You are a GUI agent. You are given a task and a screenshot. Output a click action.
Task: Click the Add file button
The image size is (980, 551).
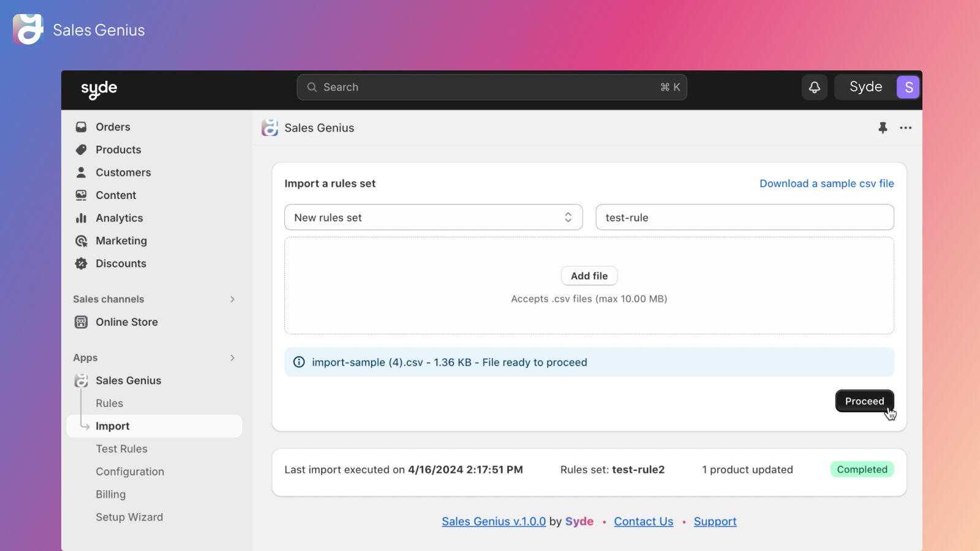click(x=589, y=276)
